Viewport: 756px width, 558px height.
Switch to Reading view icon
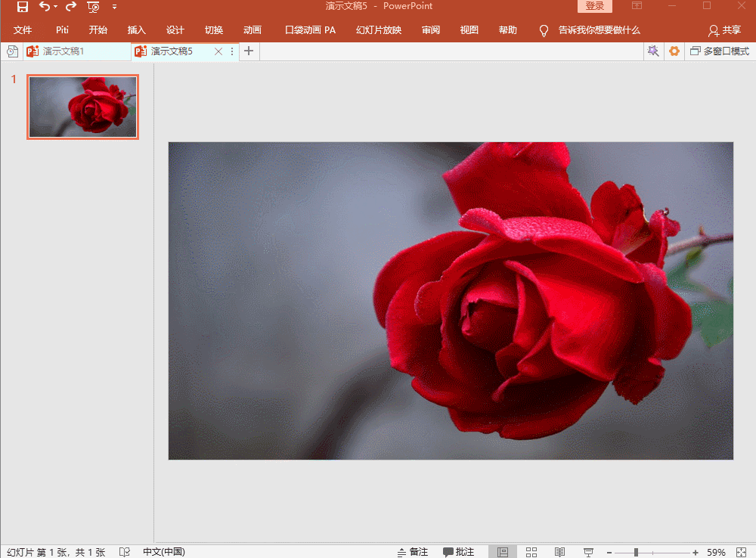(559, 552)
